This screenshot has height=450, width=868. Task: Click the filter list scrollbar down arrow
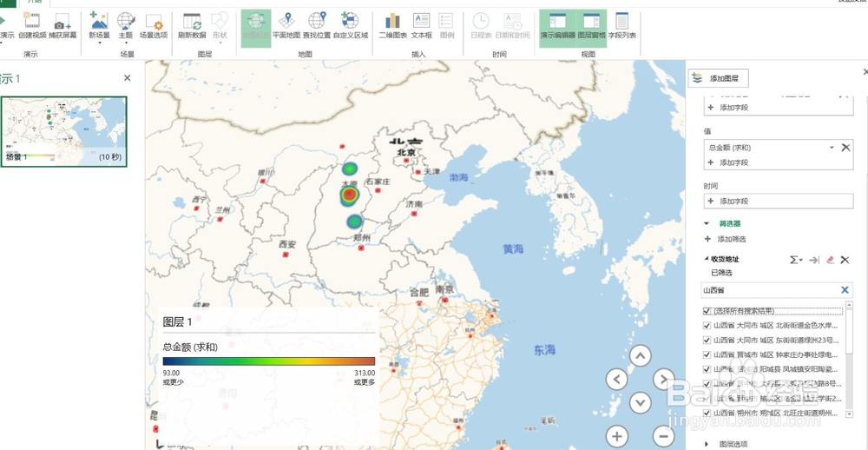pyautogui.click(x=849, y=414)
